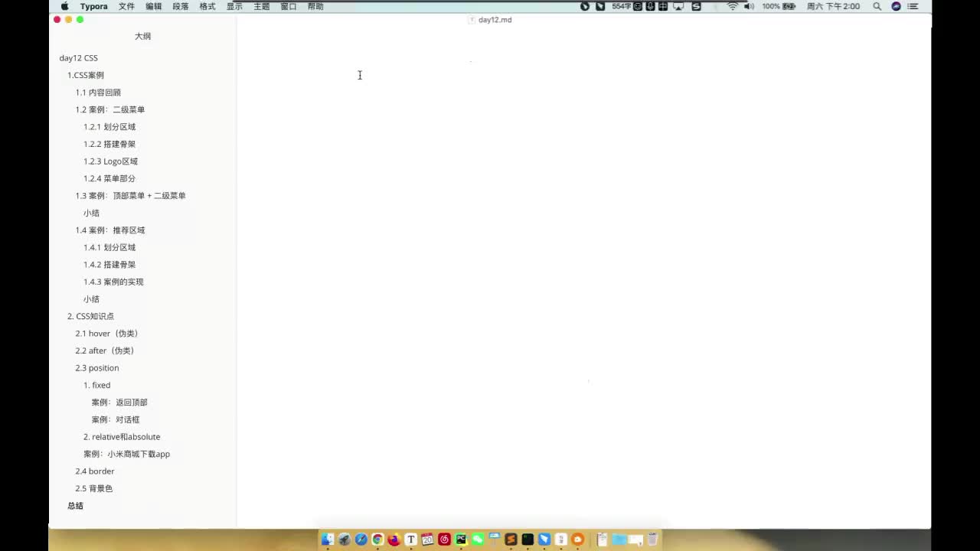Open NetEase Music red icon in dock
The height and width of the screenshot is (551, 980).
(x=444, y=540)
